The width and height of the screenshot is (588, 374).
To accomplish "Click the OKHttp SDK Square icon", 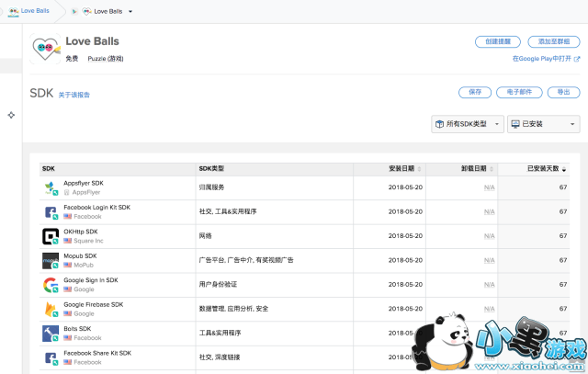I will [x=51, y=237].
